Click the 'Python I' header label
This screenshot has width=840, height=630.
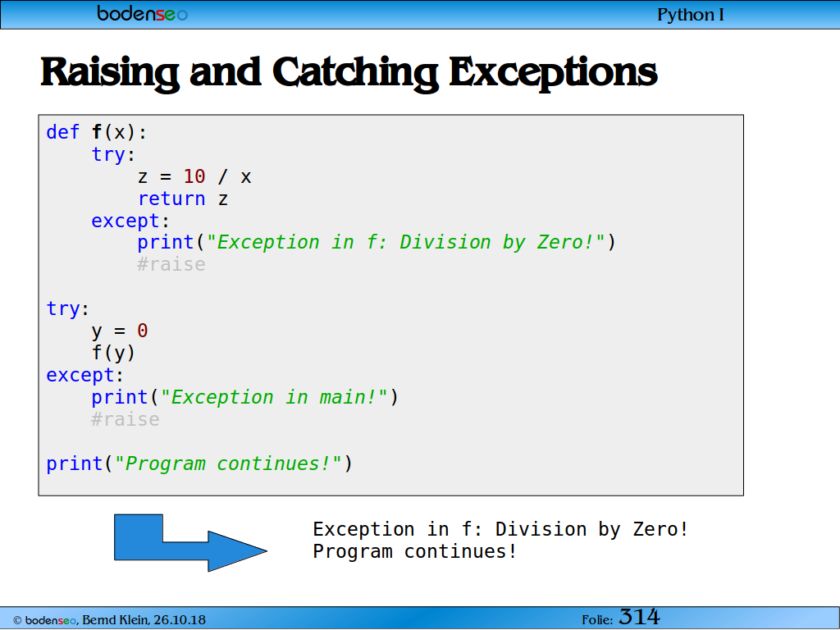coord(690,15)
